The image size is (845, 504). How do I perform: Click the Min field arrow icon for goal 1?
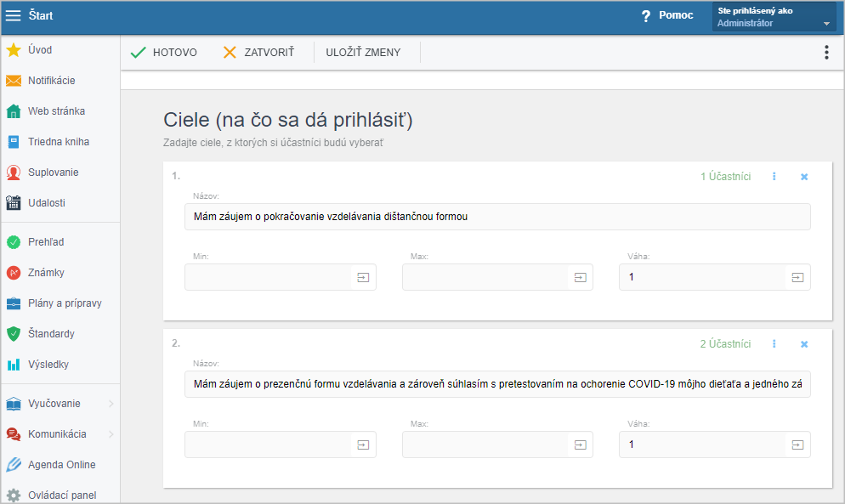[x=363, y=277]
